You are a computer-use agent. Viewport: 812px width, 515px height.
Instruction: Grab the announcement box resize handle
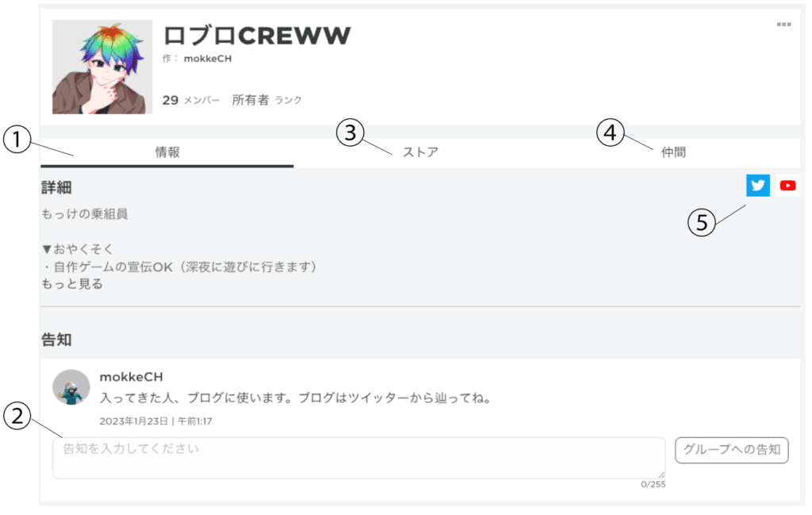point(660,474)
